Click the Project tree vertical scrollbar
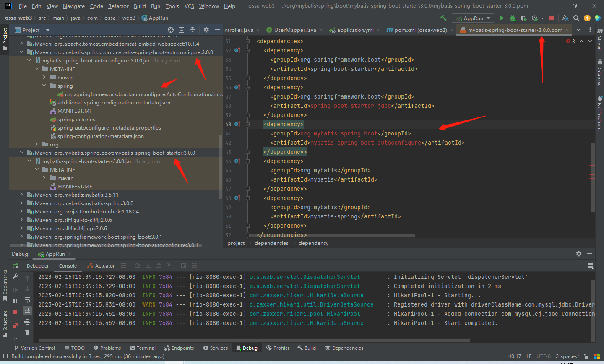Viewport: 604px width, 364px height. (221, 167)
